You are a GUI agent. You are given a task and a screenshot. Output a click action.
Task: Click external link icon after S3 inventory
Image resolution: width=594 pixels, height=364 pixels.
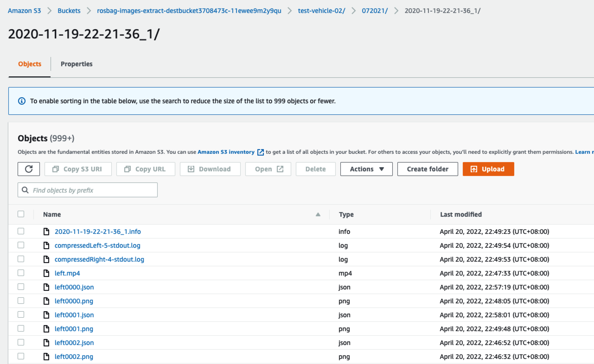point(260,152)
